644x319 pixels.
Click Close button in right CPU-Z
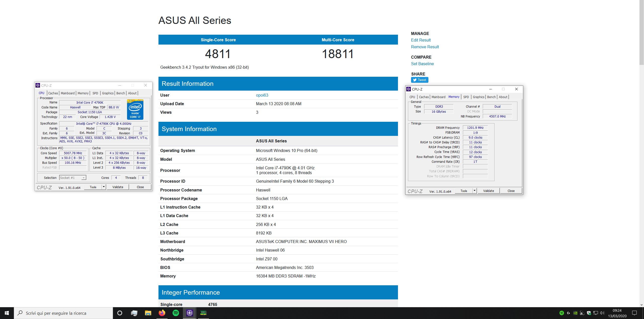point(511,191)
